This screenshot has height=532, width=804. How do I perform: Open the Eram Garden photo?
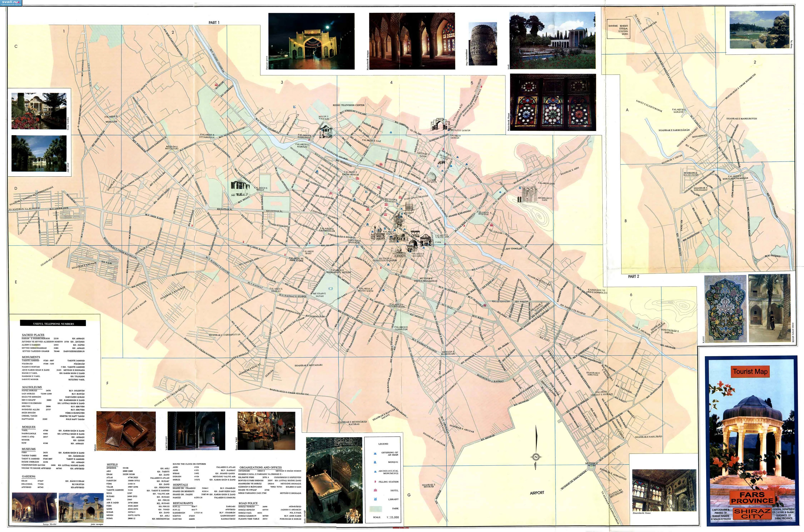coord(39,111)
